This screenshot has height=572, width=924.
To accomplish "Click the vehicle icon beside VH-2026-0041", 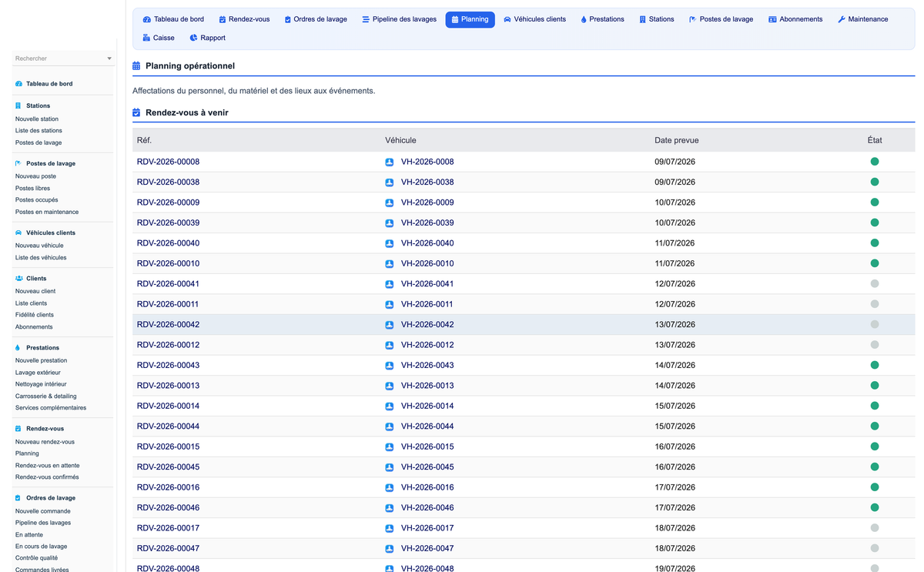I will 390,284.
